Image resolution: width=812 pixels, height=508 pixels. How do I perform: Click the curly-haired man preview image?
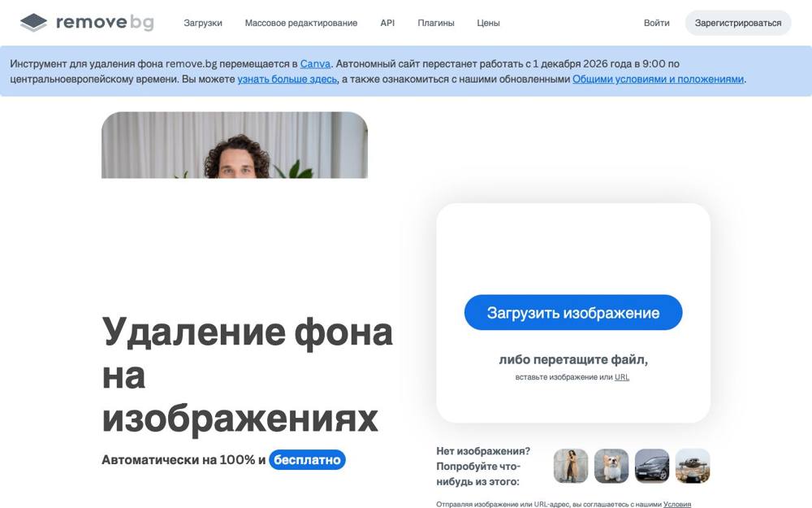coord(235,145)
